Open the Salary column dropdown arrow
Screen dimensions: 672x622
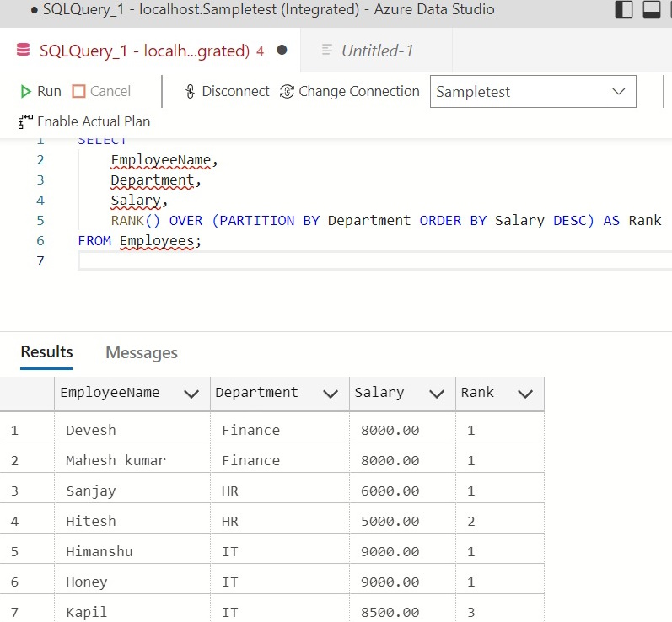click(x=437, y=393)
